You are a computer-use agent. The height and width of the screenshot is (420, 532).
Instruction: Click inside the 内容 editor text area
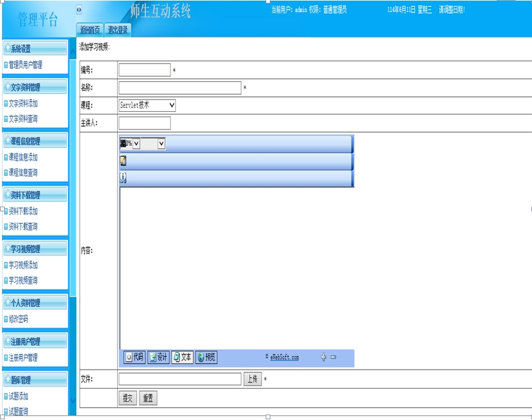(236, 268)
